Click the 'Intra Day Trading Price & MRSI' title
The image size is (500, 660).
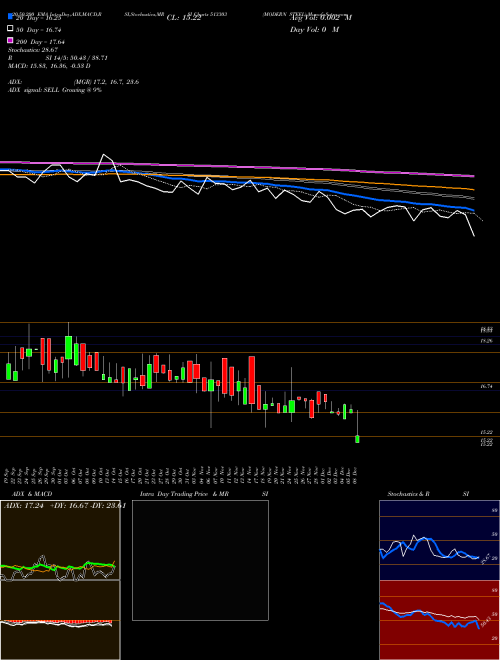tap(204, 494)
